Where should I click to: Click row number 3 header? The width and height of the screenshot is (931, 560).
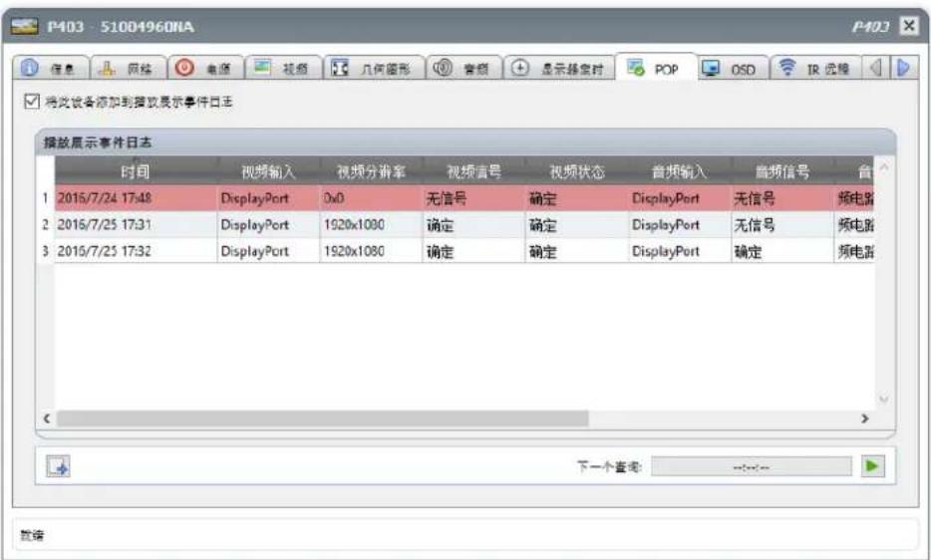point(45,251)
